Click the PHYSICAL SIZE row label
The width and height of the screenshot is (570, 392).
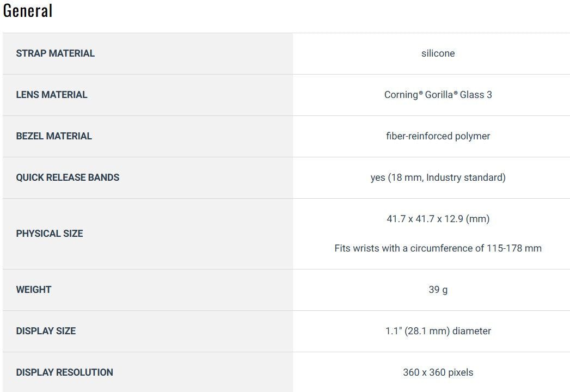pos(50,234)
